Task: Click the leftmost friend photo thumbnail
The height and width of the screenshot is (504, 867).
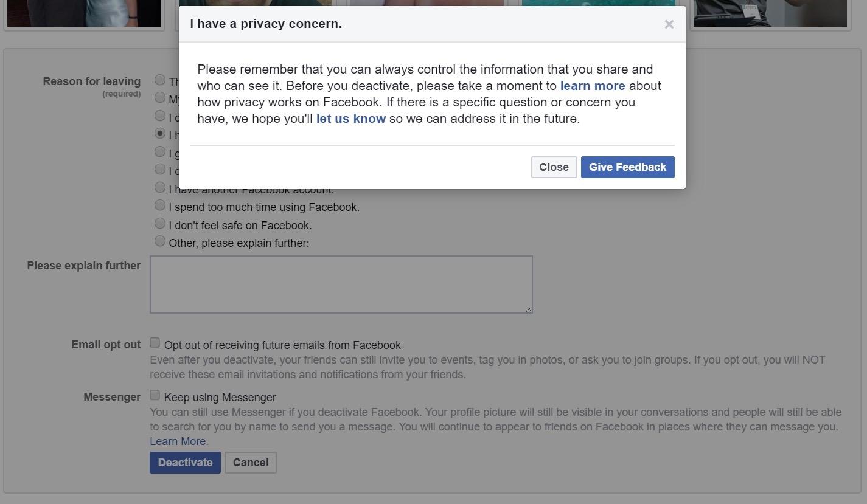Action: tap(84, 13)
